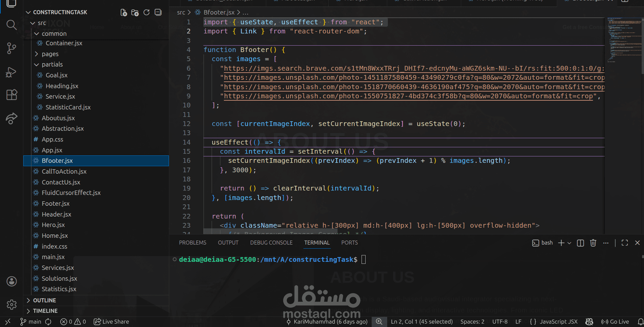Collapse all folders in explorer

click(158, 12)
